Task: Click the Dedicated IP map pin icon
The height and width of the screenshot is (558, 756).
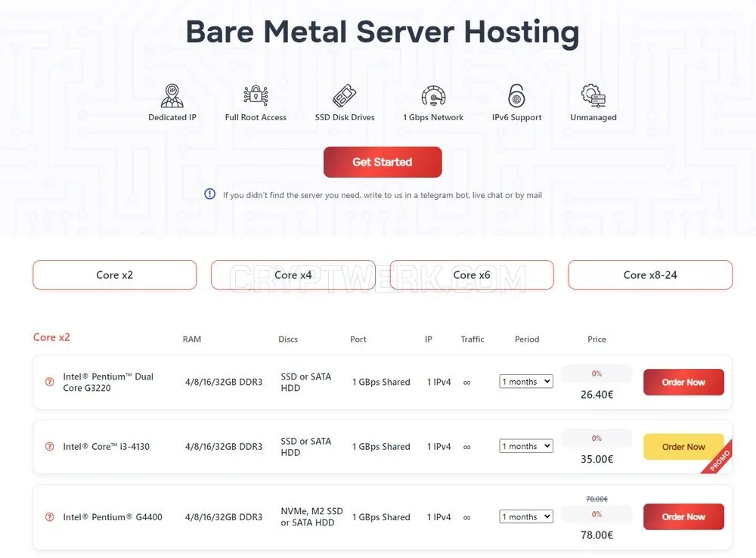Action: [x=172, y=95]
